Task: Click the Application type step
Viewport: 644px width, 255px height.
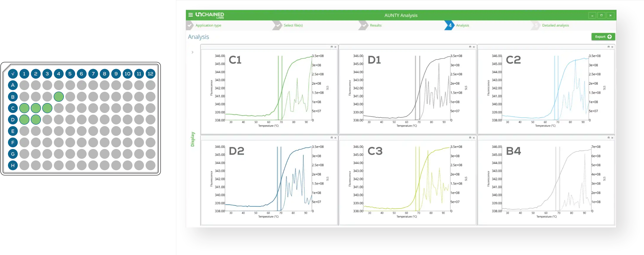Action: pyautogui.click(x=208, y=25)
